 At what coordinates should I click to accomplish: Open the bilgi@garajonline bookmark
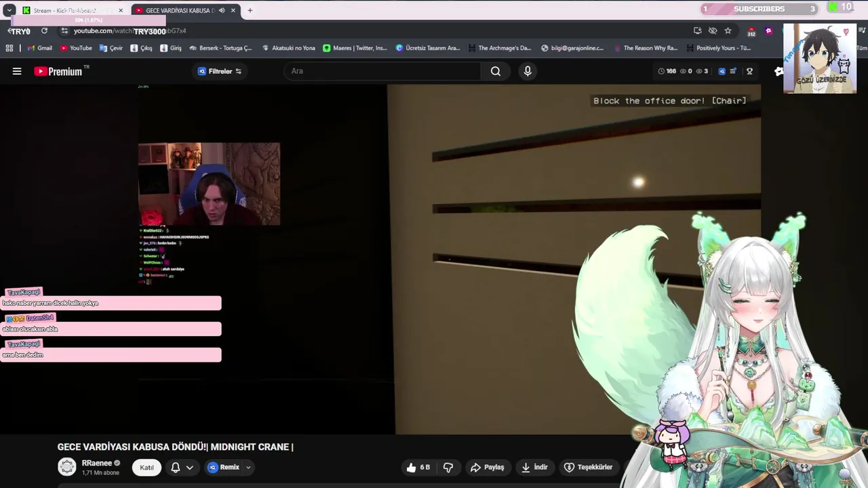tap(572, 48)
